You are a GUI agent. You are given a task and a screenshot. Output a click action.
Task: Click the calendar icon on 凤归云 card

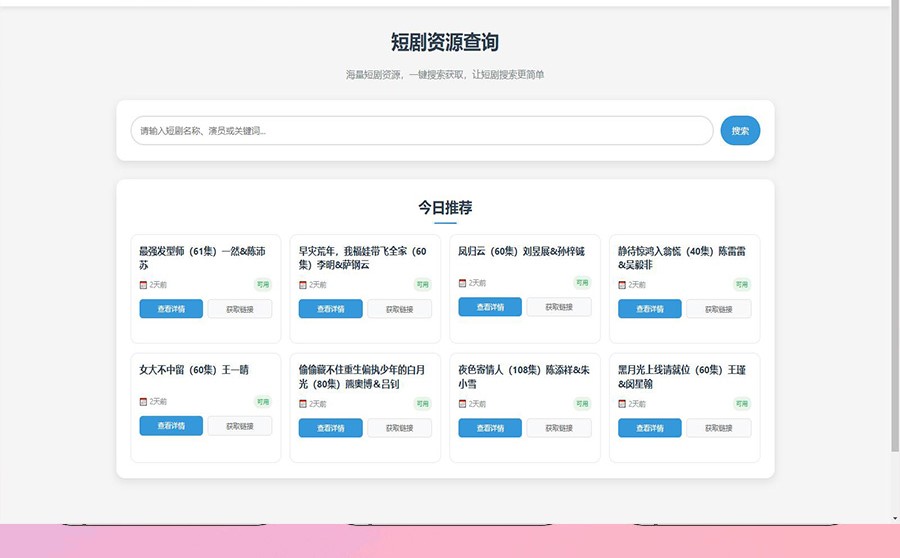(462, 283)
